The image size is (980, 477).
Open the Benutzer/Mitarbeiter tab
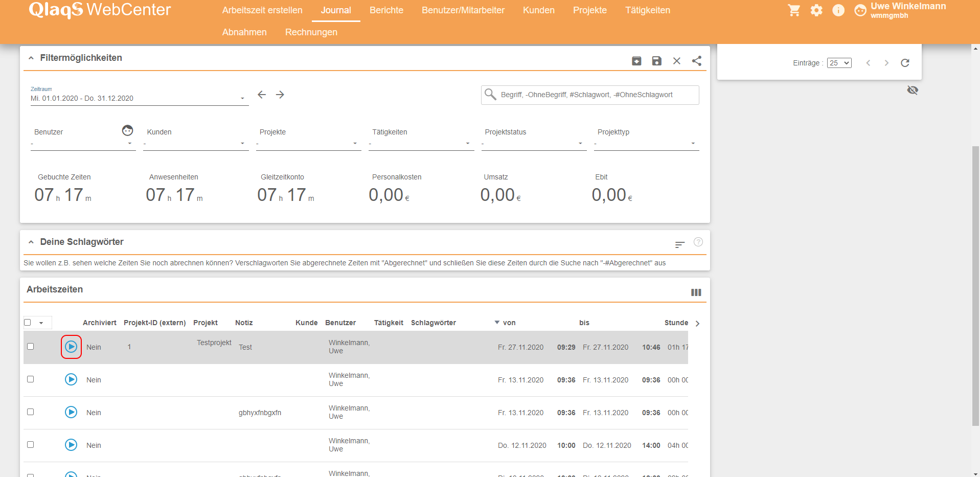[463, 10]
